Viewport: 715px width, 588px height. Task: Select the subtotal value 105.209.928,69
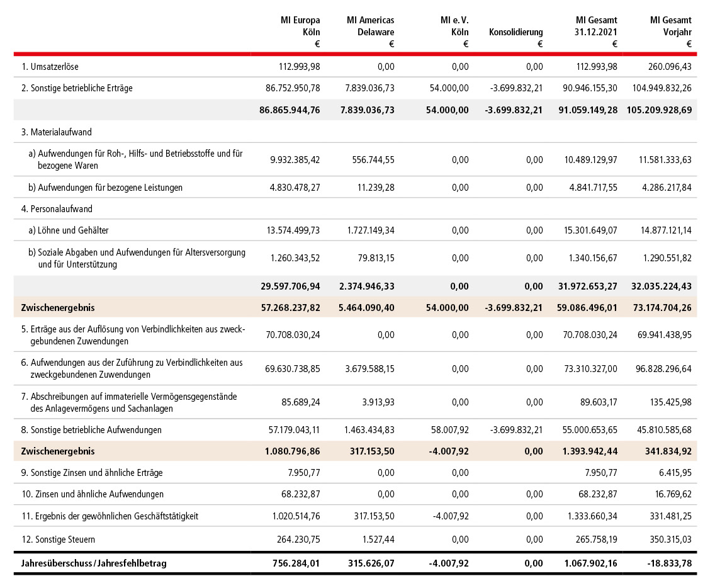coord(659,110)
